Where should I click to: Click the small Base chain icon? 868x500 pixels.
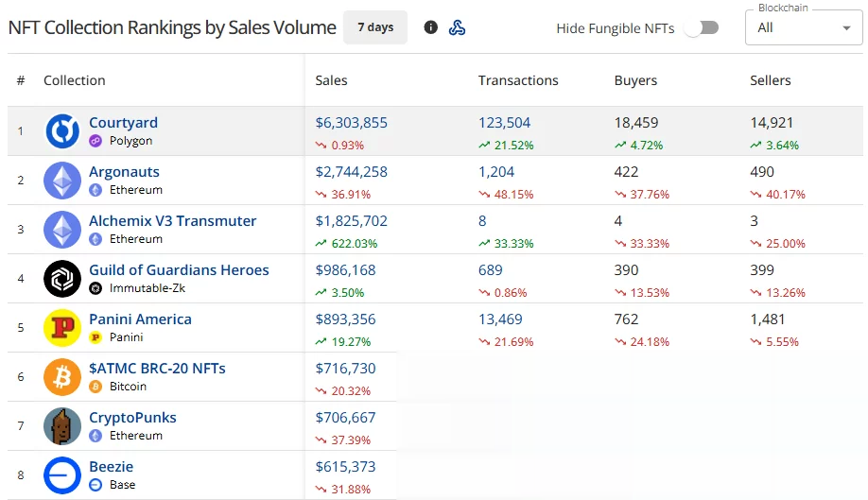coord(95,485)
